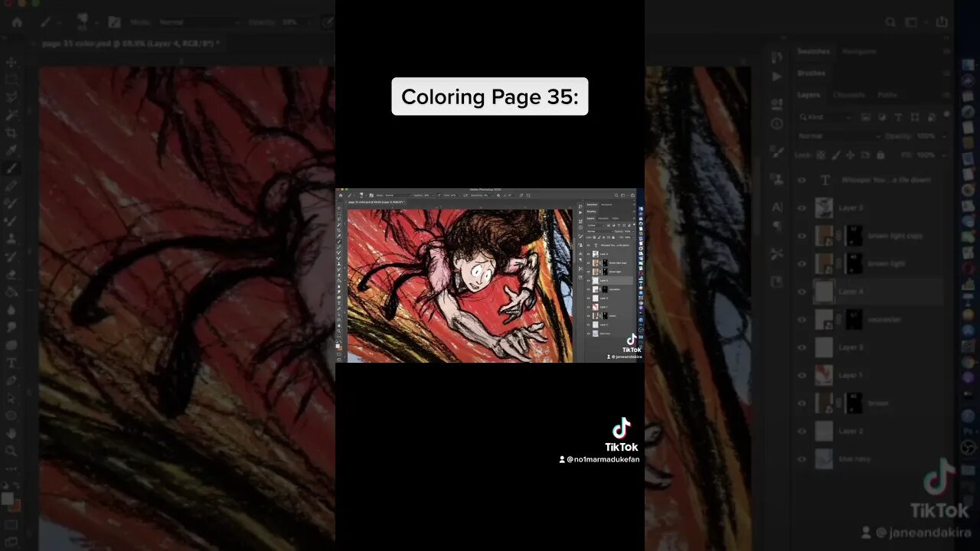In dimmed background options bar, click Opacity 34% field
980x551 pixels.
289,22
